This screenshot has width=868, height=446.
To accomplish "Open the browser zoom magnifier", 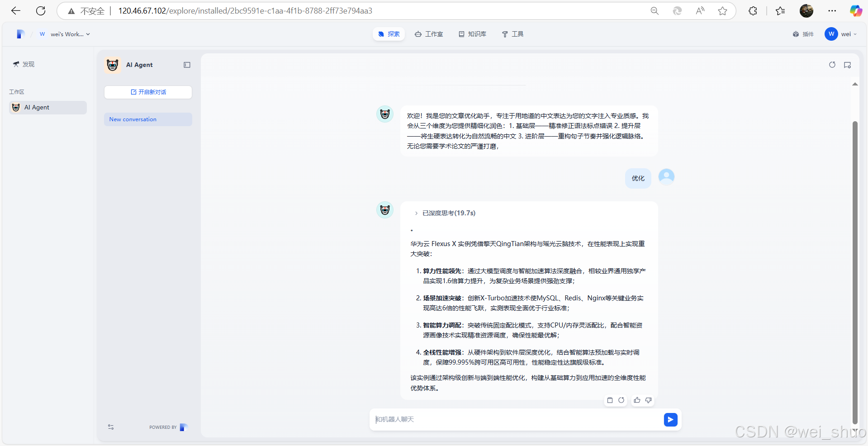I will point(655,11).
